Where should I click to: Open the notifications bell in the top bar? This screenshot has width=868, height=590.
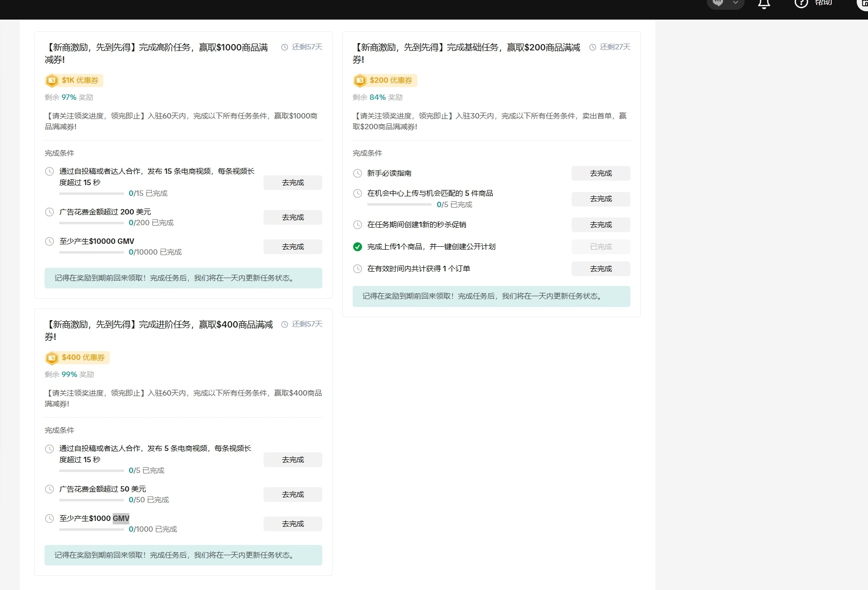(764, 4)
